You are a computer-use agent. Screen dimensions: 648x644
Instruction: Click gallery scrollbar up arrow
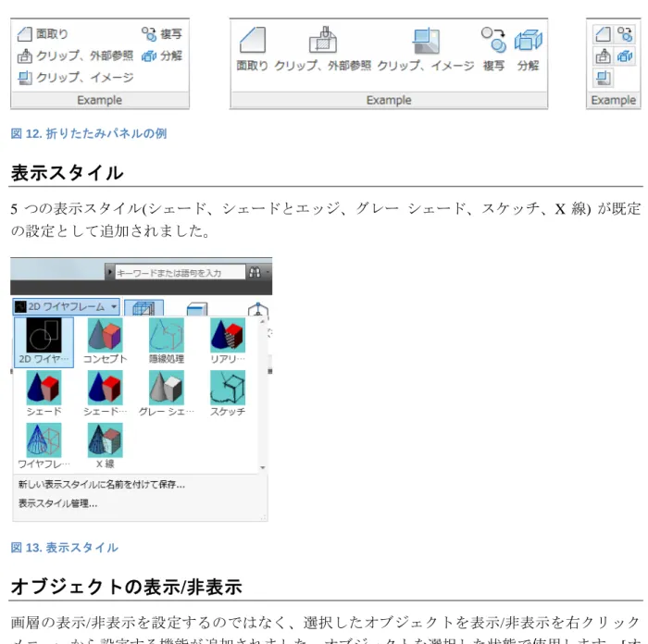(x=262, y=321)
